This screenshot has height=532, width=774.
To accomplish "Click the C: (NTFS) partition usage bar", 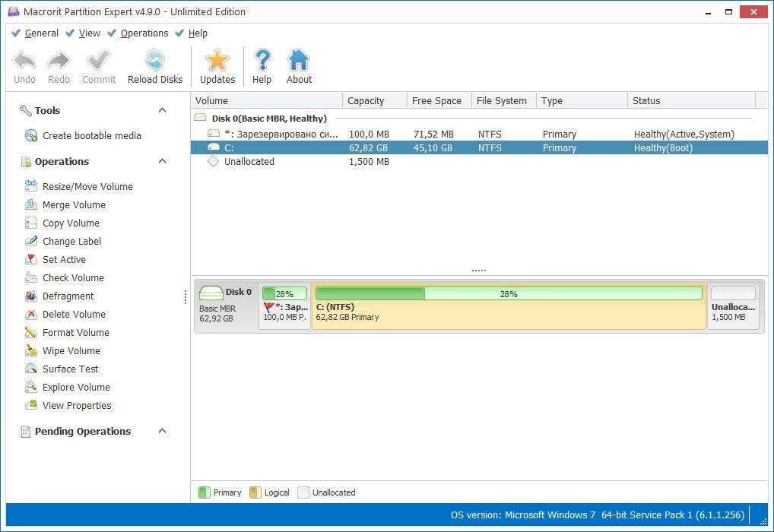I will click(508, 293).
